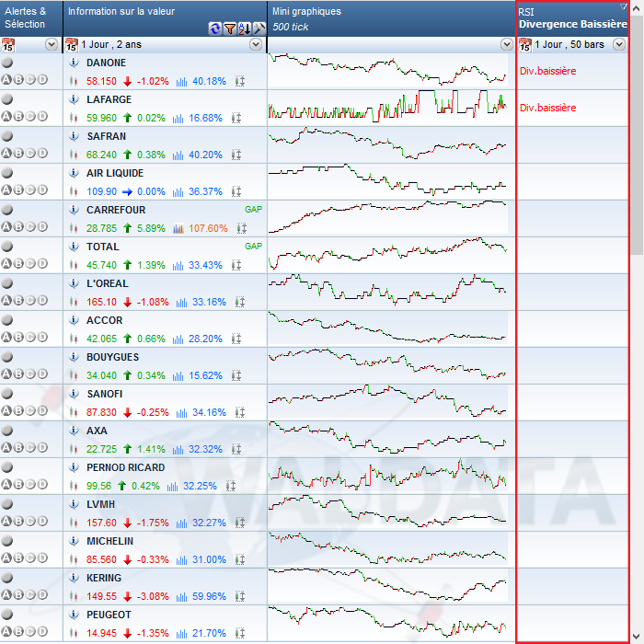
Task: Click volume bars icon for AXA
Action: (178, 449)
